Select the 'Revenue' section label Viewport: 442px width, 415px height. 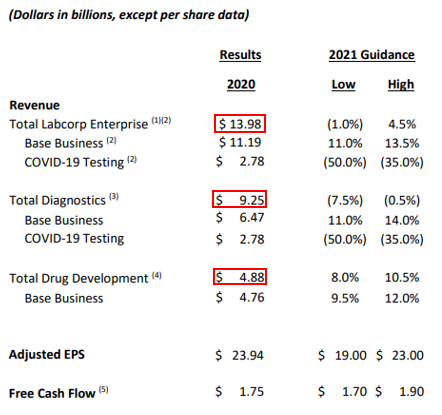tap(35, 105)
